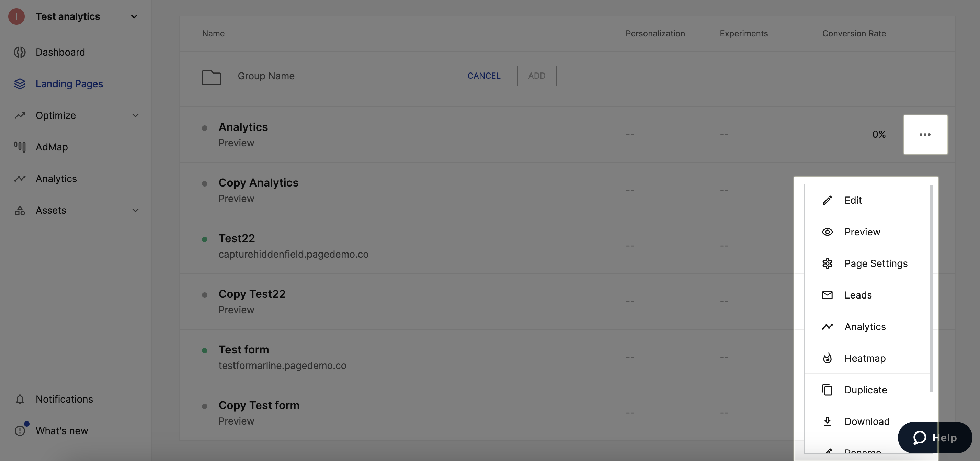The image size is (980, 461).
Task: Click the Landing Pages layers icon
Action: pos(20,84)
